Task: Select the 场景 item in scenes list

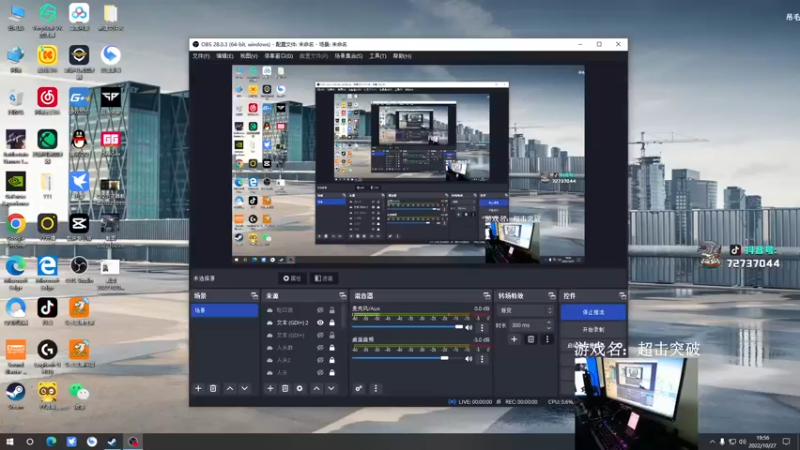Action: coord(224,310)
